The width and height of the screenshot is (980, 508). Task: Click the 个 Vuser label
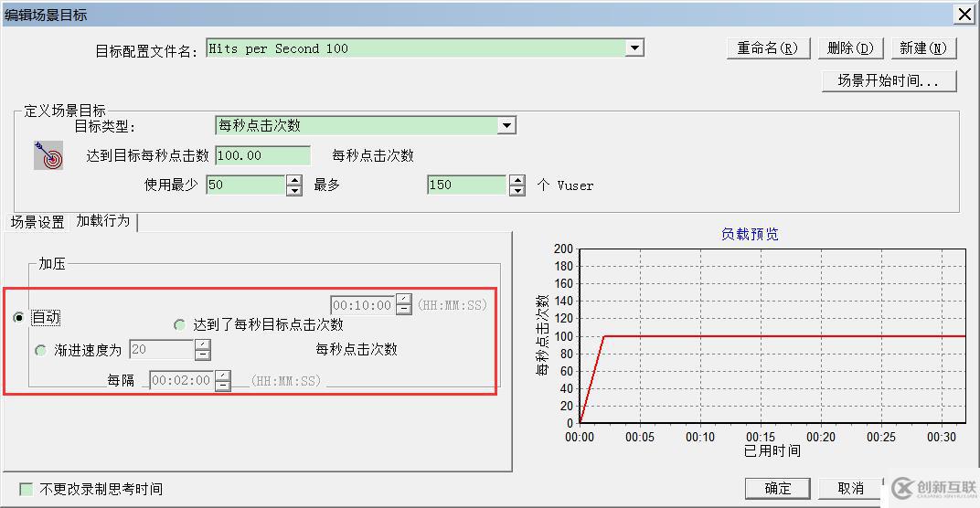click(565, 185)
